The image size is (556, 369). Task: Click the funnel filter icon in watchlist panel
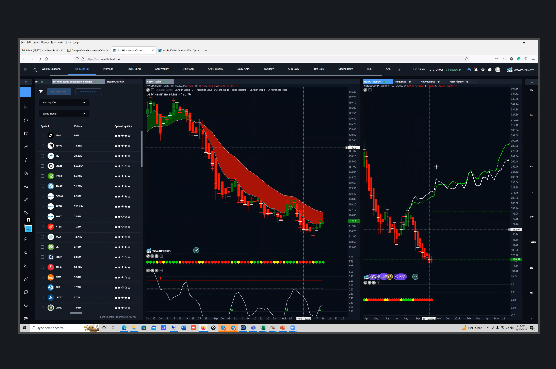pos(41,91)
